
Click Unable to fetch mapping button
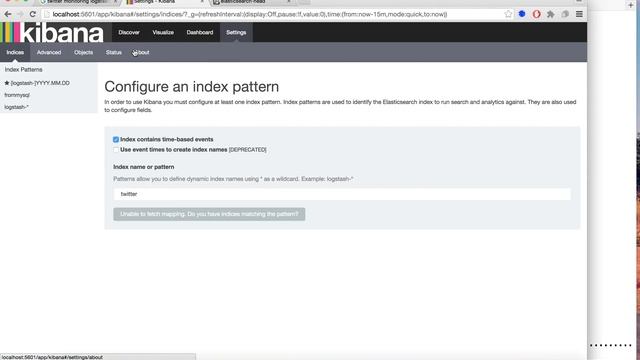click(209, 214)
